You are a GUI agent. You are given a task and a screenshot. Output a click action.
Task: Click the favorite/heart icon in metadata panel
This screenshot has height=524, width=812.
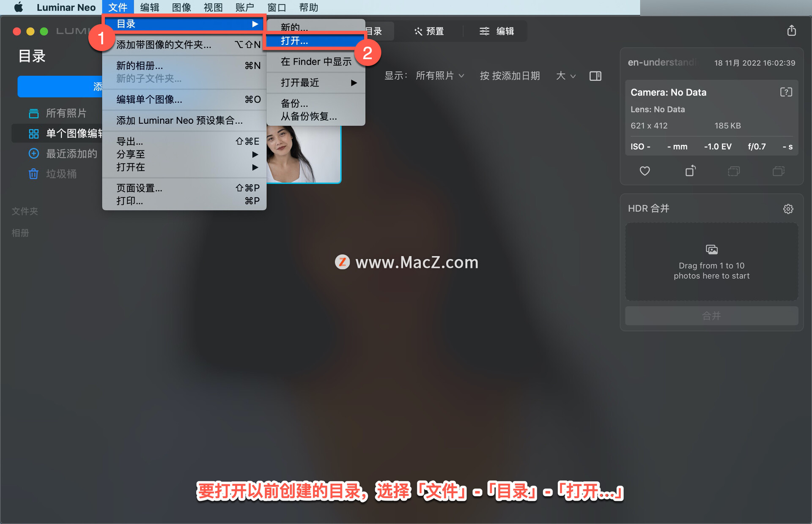pos(644,172)
